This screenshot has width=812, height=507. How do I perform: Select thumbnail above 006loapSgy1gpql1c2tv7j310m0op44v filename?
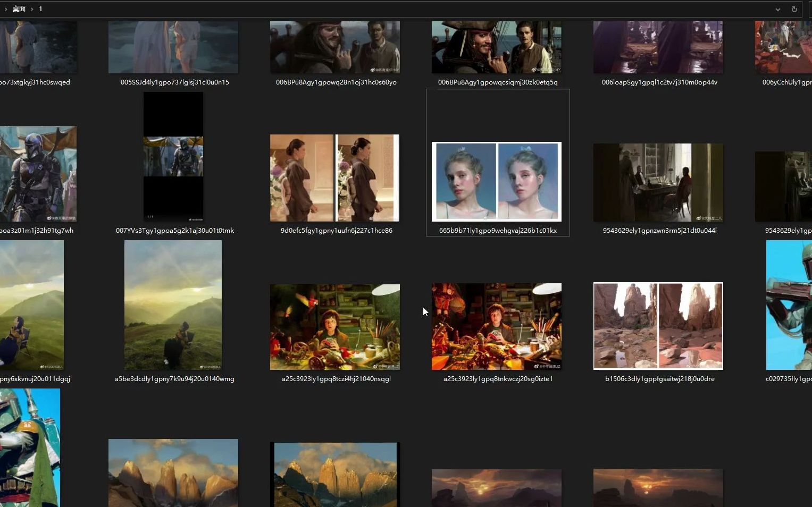point(658,47)
